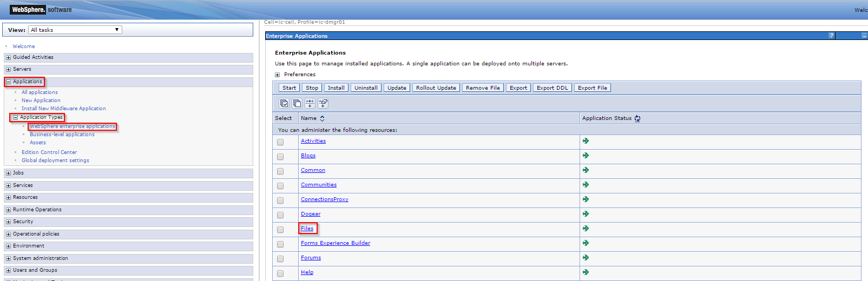Viewport: 868px width, 281px height.
Task: Expand System administration section
Action: 8,258
